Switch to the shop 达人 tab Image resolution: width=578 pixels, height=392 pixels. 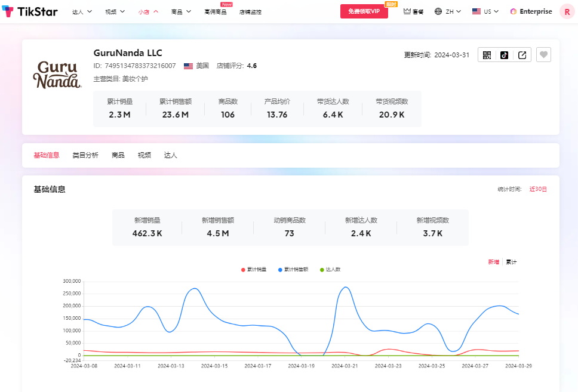[x=170, y=155]
